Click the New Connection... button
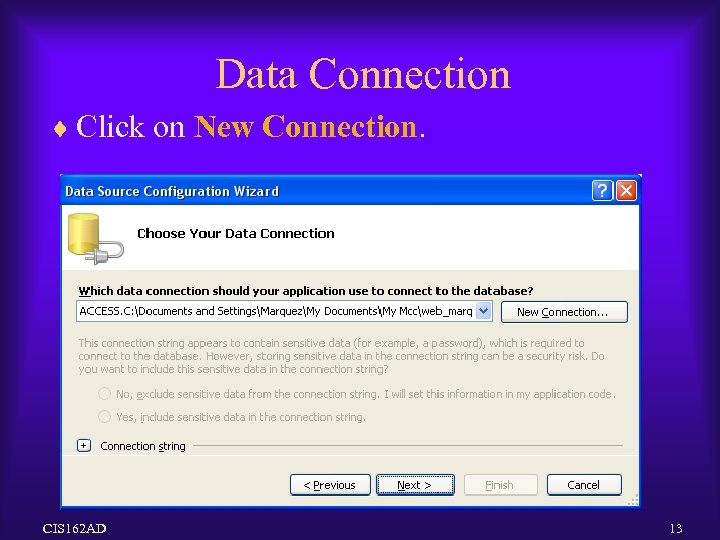Screen dimensions: 720x540 (x=564, y=312)
